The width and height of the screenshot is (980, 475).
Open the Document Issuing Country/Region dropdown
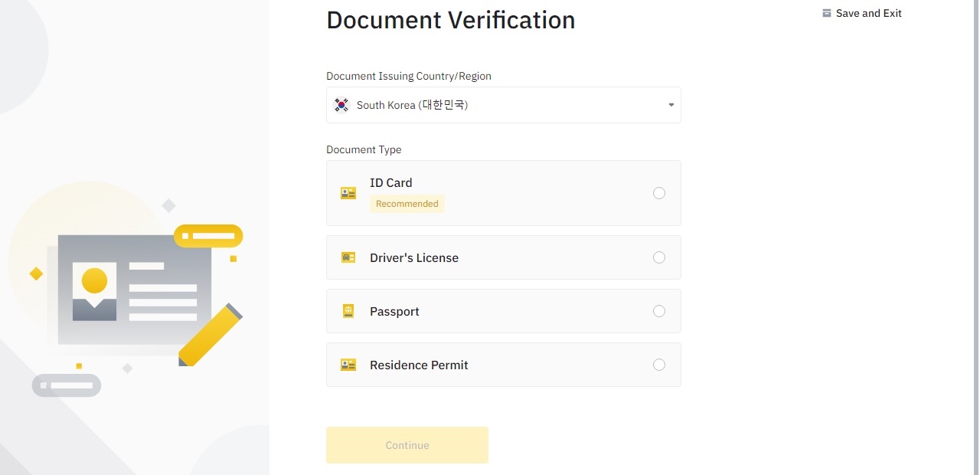504,105
